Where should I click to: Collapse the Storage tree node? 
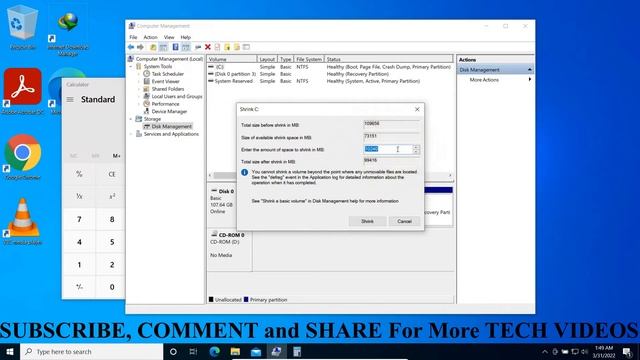coord(131,119)
